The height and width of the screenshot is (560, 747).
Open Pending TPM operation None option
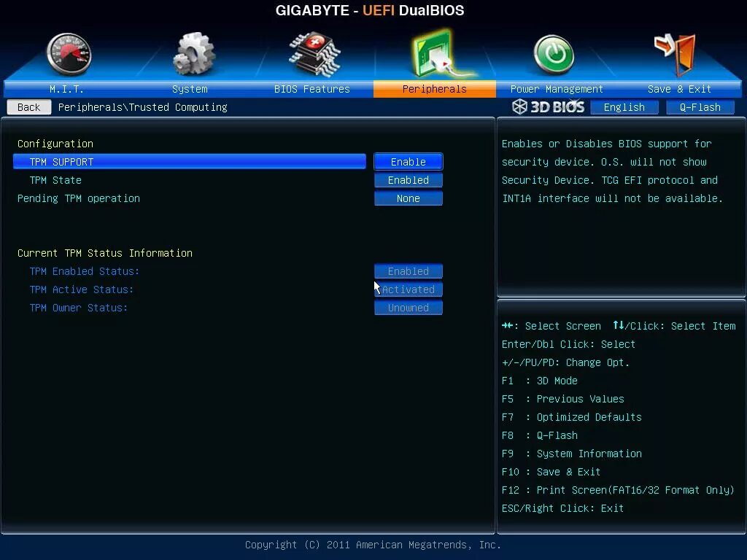click(x=409, y=198)
